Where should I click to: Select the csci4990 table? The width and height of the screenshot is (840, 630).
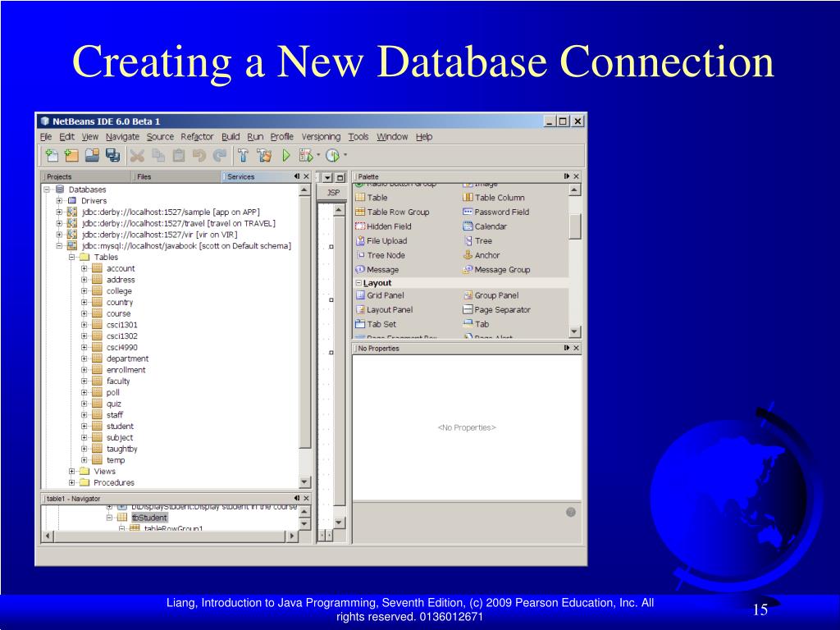[121, 348]
